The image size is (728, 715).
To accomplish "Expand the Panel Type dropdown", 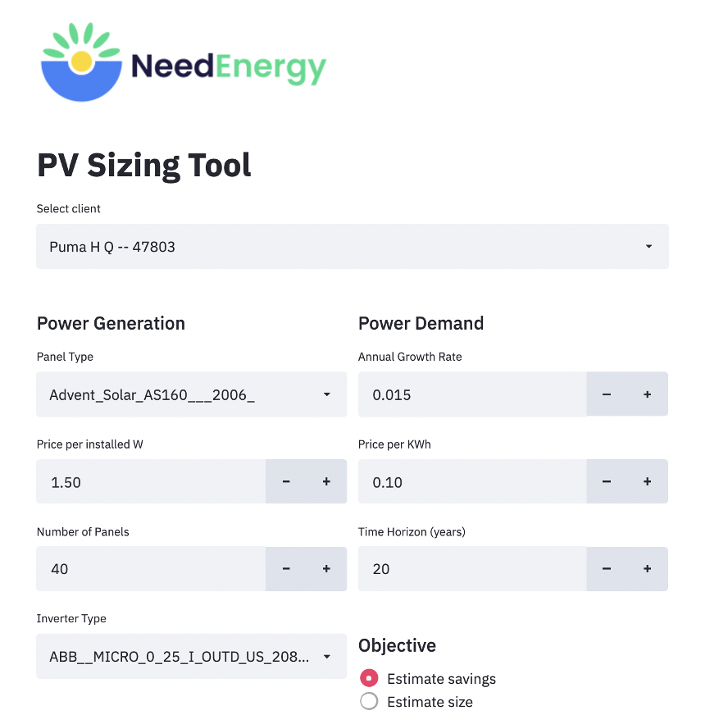I will click(191, 394).
